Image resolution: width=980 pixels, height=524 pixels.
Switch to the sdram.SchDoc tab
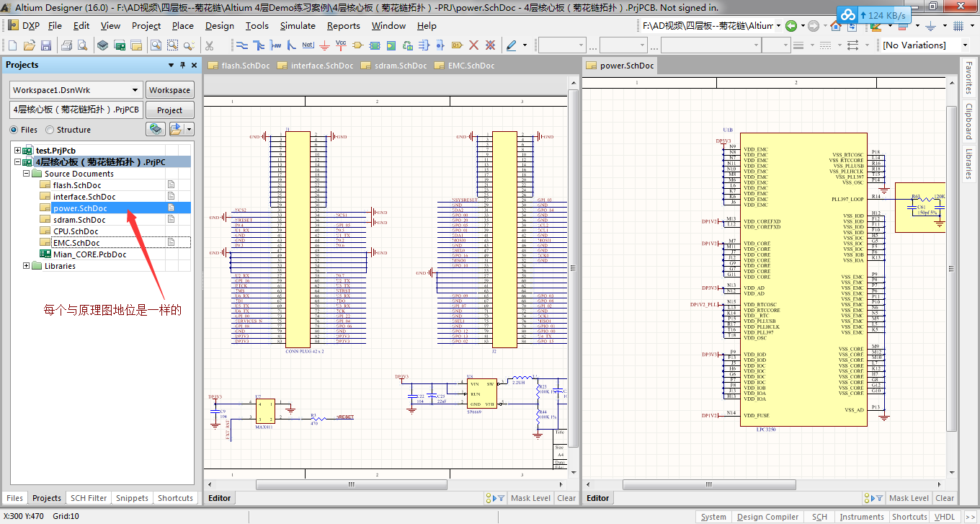point(395,66)
